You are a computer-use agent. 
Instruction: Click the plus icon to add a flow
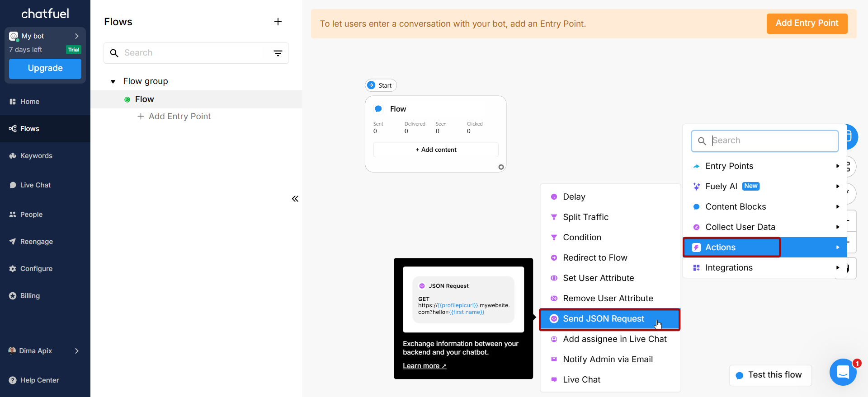pos(278,22)
